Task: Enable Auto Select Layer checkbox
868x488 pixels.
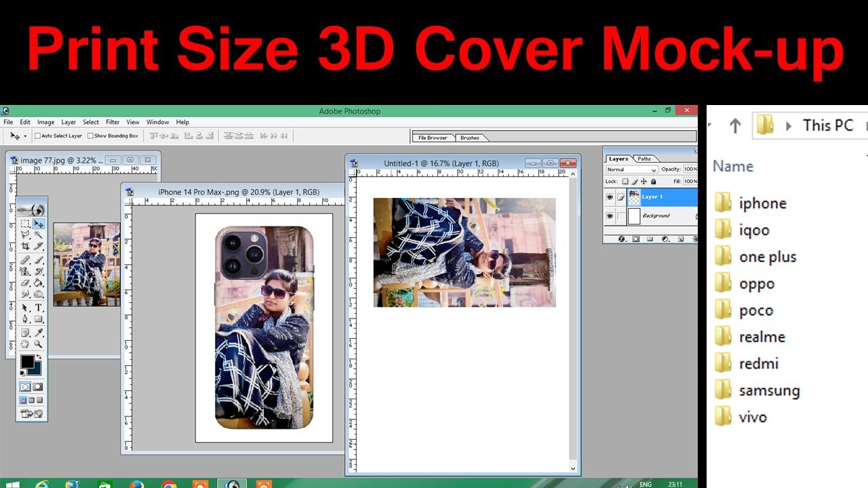Action: click(x=38, y=136)
